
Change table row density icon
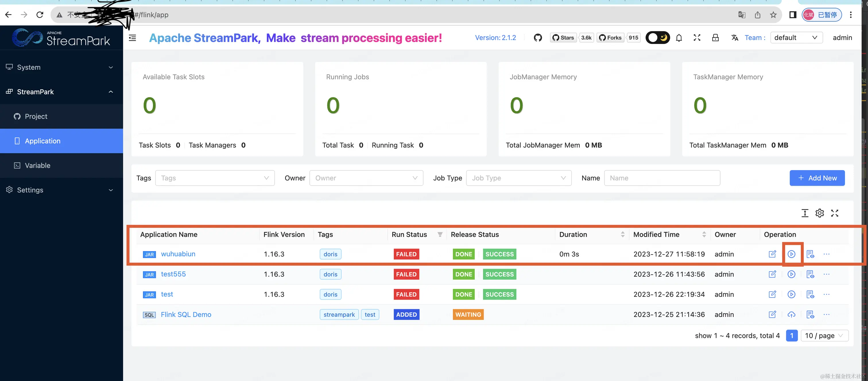click(805, 213)
